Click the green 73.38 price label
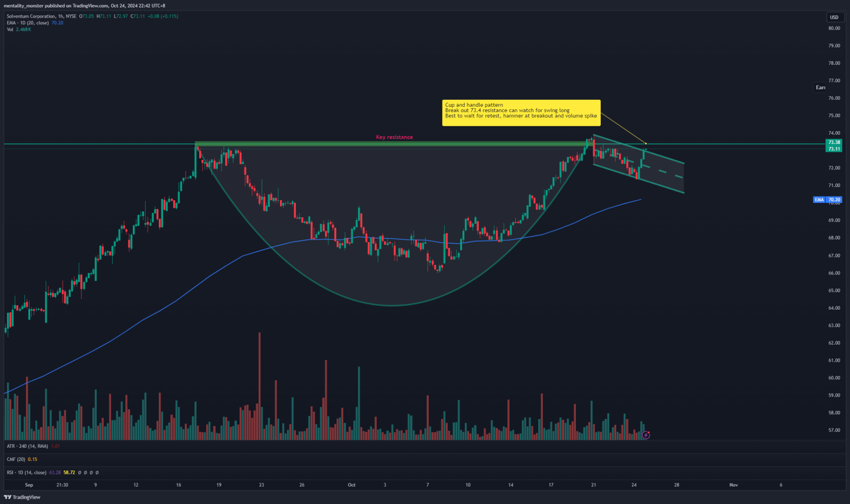This screenshot has width=850, height=504. pos(834,142)
